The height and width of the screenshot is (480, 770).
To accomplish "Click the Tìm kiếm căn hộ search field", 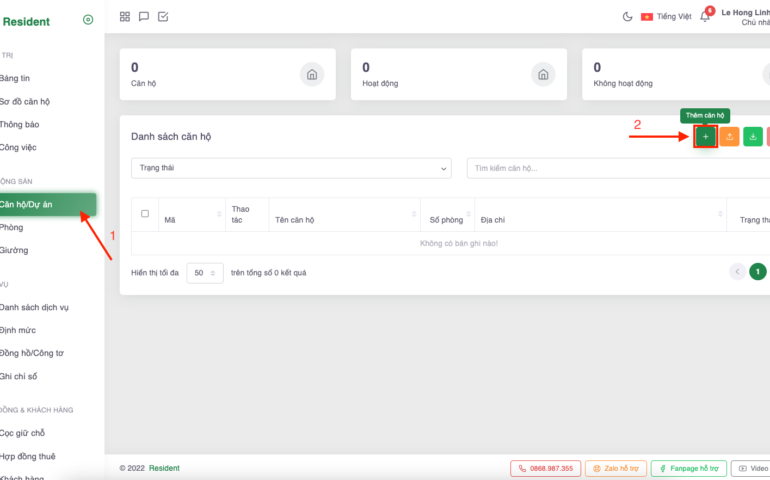I will [x=615, y=168].
